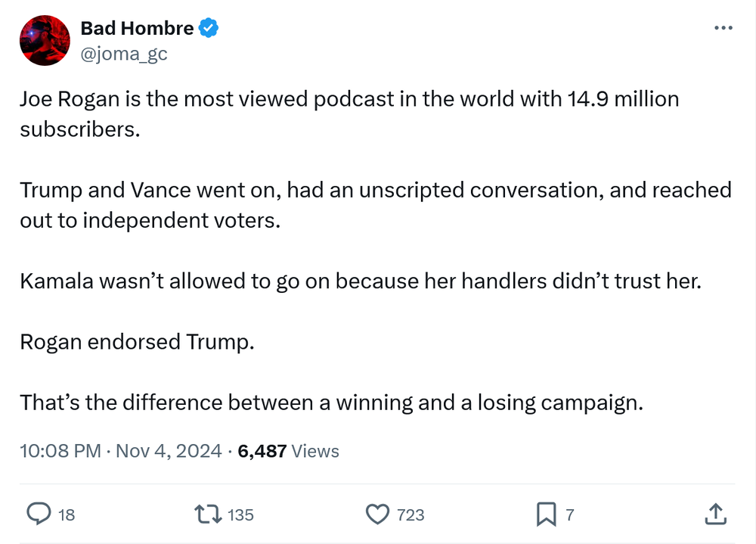Click the 10:08 PM timestamp
756x544 pixels.
pyautogui.click(x=60, y=451)
